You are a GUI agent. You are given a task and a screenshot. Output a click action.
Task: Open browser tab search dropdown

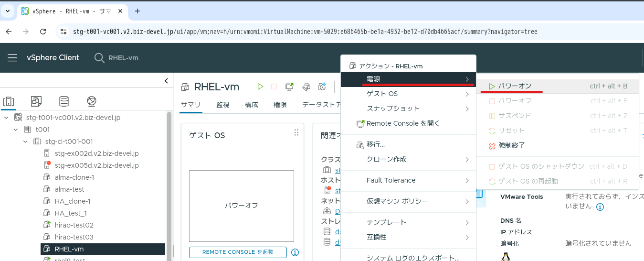coord(8,11)
